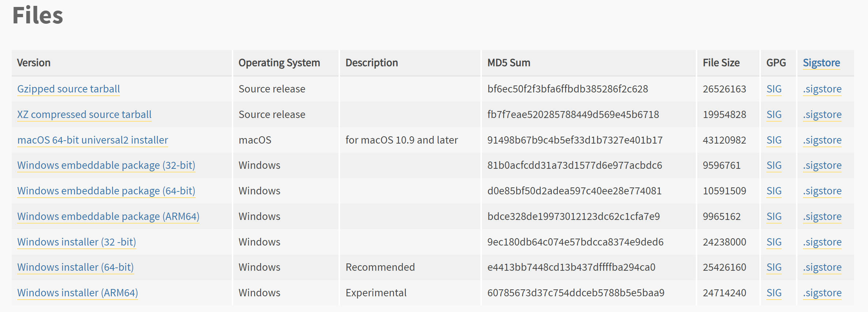Open Windows embeddable package (32-bit) link
This screenshot has width=868, height=312.
click(106, 165)
